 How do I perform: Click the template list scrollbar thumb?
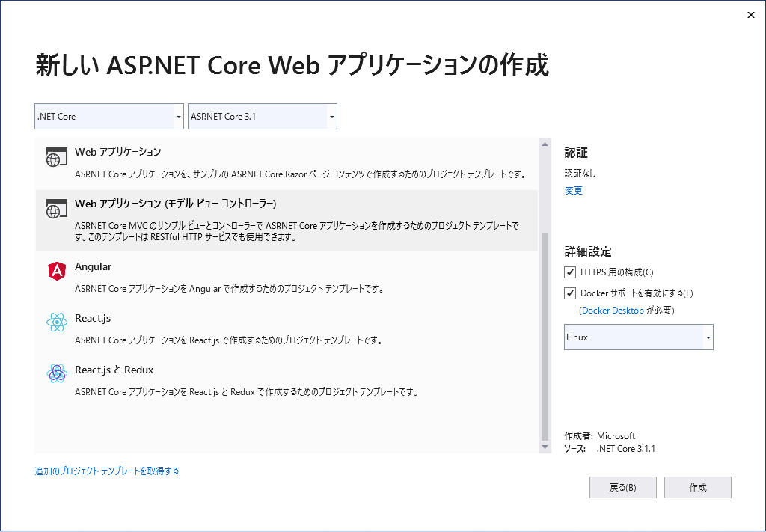[x=545, y=337]
